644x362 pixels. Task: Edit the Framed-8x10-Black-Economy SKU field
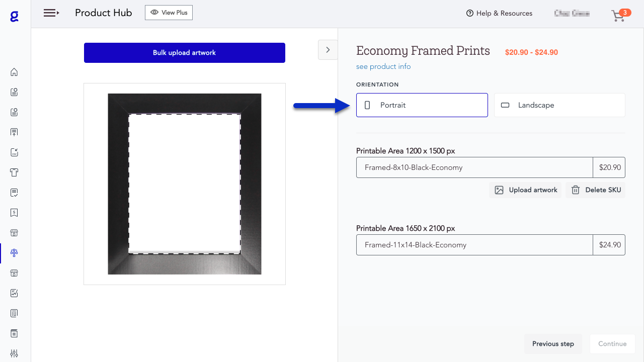coord(474,167)
